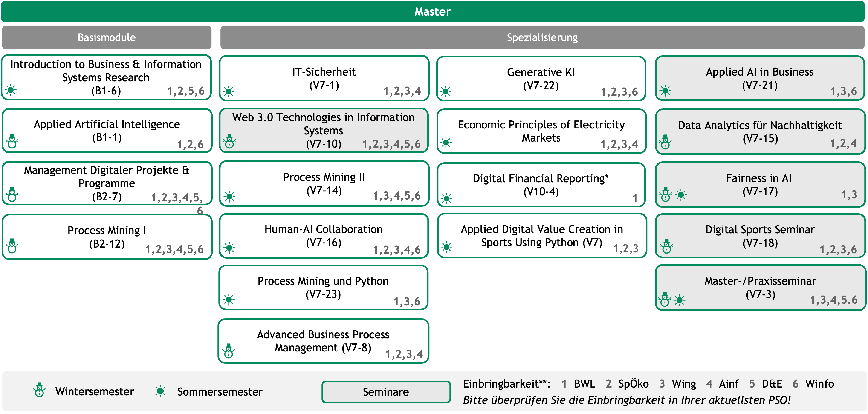Open the Digital Sports Seminar module
868x414 pixels.
point(760,236)
